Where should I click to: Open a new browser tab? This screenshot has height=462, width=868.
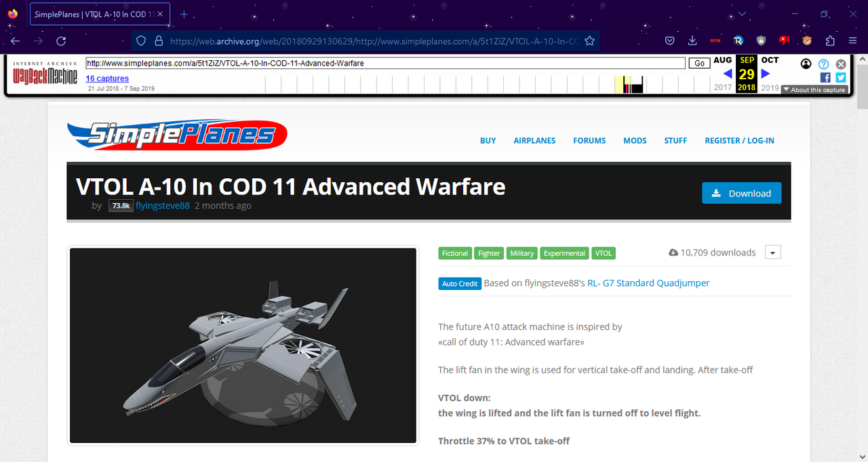coord(184,14)
